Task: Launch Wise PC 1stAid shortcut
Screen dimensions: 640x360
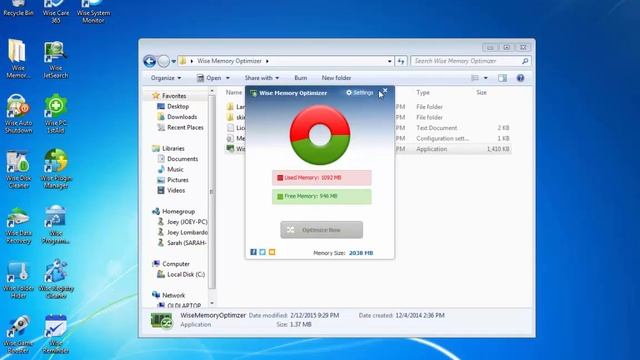Action: click(56, 114)
